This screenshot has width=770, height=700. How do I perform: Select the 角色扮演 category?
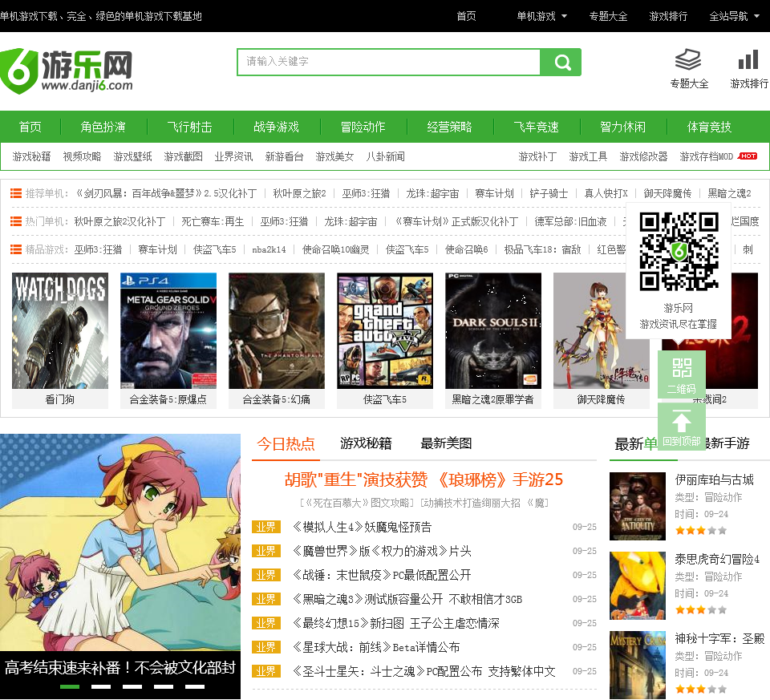click(103, 127)
